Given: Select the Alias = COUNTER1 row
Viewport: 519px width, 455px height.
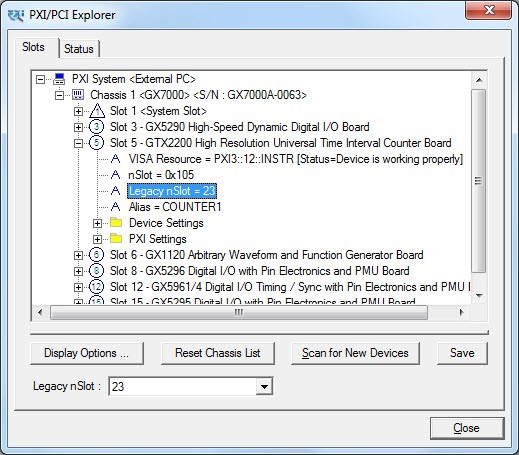Looking at the screenshot, I should tap(175, 207).
